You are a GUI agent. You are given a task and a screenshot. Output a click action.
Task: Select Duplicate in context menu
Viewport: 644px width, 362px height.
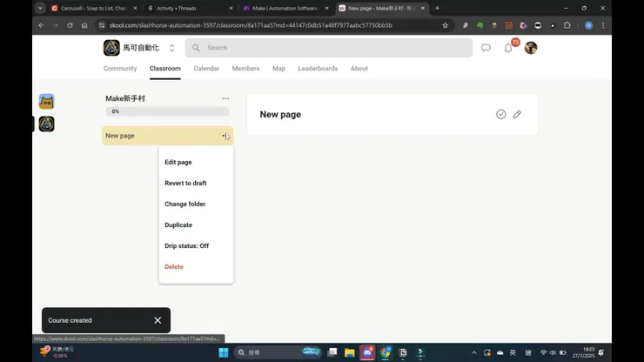[x=178, y=225]
